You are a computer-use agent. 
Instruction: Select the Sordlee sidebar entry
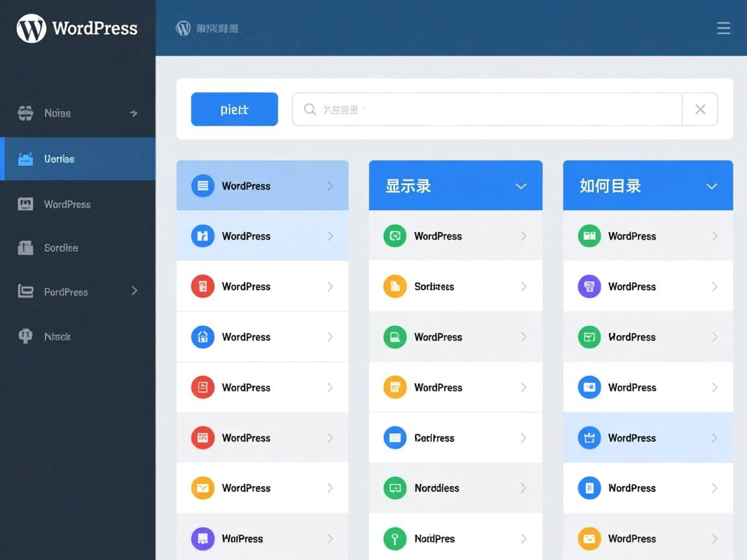[x=78, y=248]
